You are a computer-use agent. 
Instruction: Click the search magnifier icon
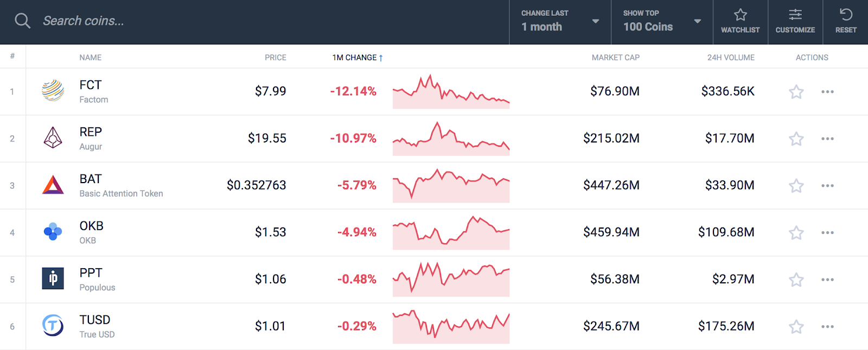pyautogui.click(x=22, y=21)
